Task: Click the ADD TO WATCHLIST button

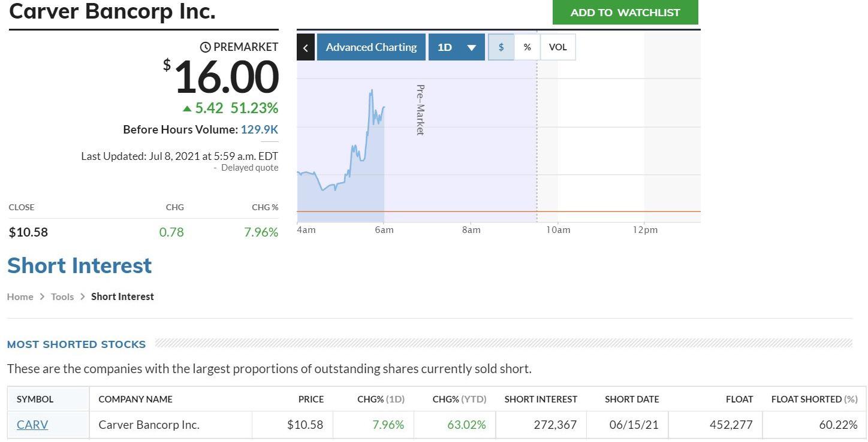Action: pos(625,12)
